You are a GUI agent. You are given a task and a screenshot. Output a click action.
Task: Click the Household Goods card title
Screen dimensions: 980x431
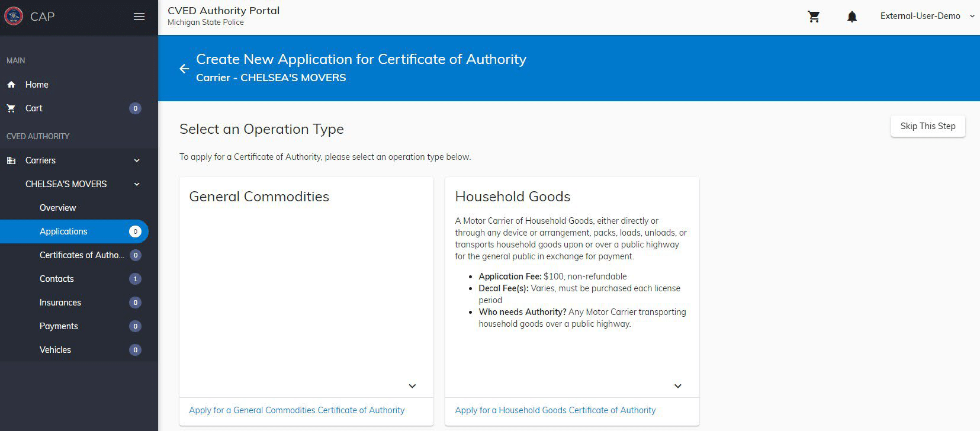pyautogui.click(x=513, y=197)
